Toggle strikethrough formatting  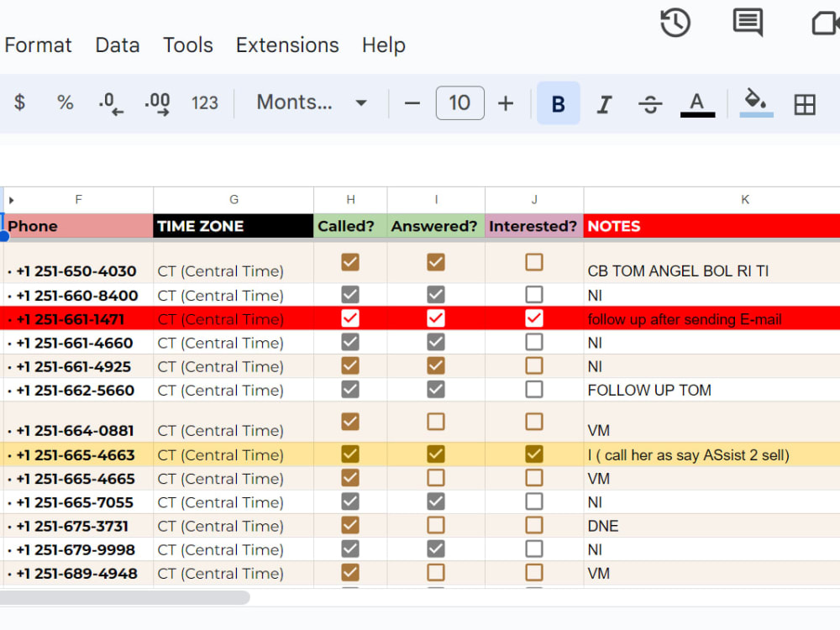(x=650, y=103)
